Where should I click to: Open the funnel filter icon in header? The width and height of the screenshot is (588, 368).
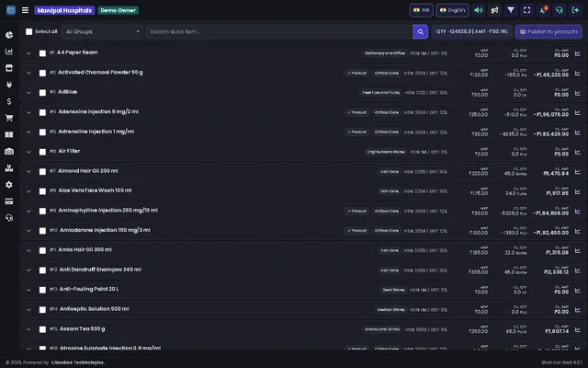tap(511, 10)
